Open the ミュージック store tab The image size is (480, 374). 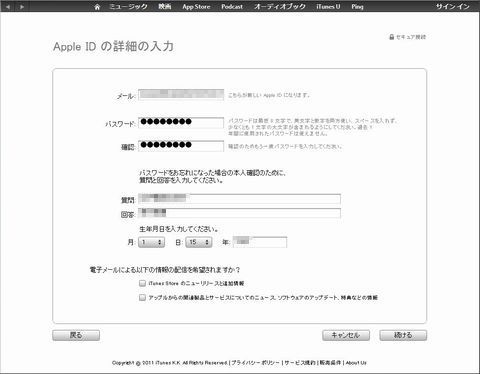tap(128, 7)
